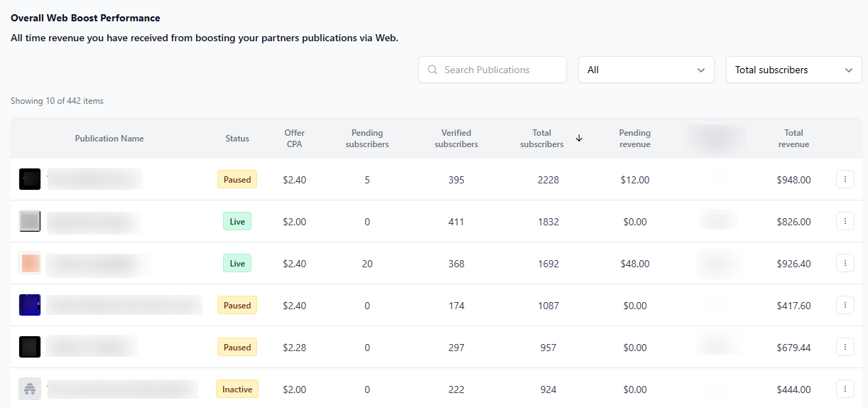Screen dimensions: 868x408
Task: Open the three-dot menu for the $826.00 row
Action: (x=845, y=222)
